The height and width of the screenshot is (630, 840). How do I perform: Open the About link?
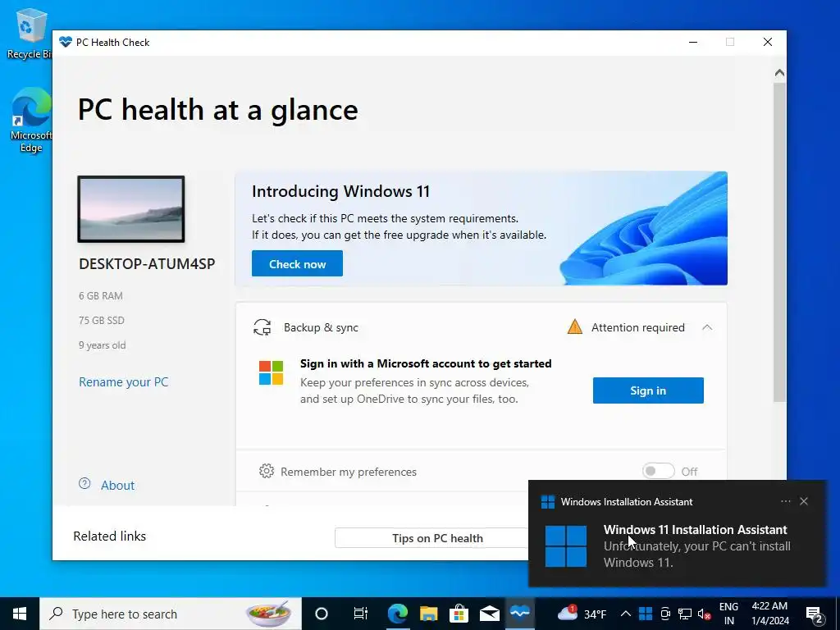pos(117,486)
